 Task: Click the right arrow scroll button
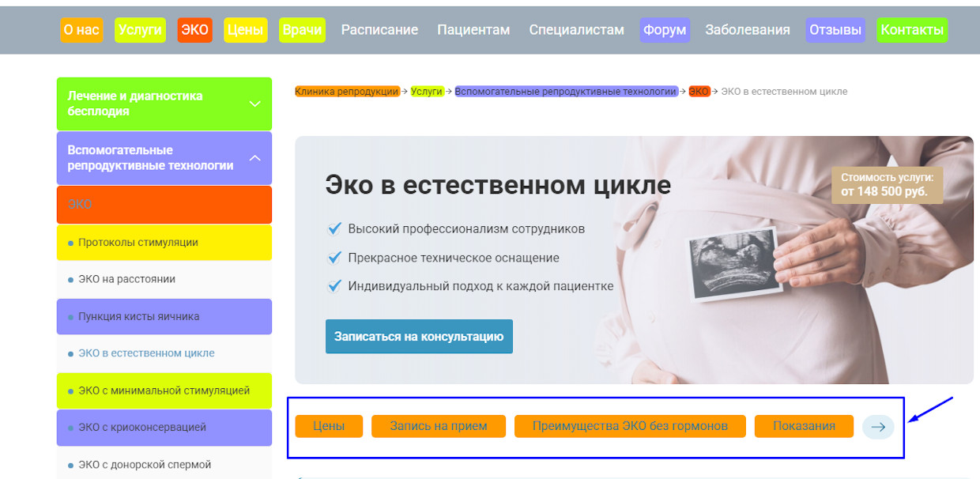tap(878, 427)
